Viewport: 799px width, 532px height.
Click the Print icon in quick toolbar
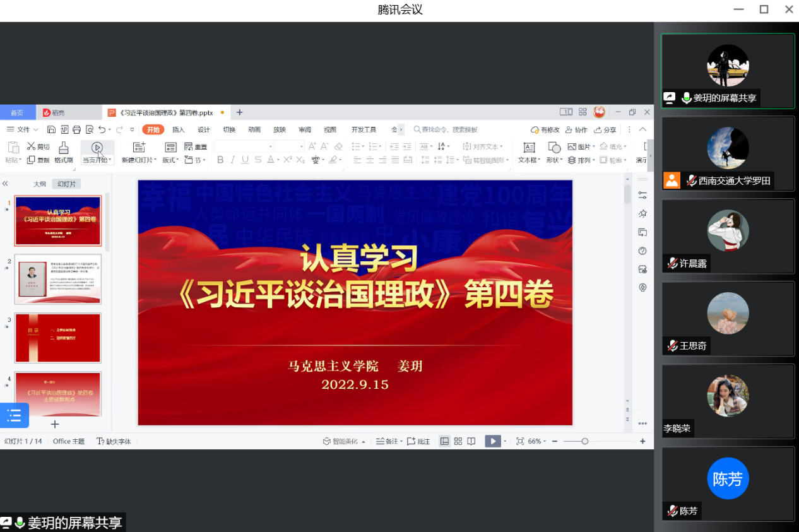coord(76,129)
